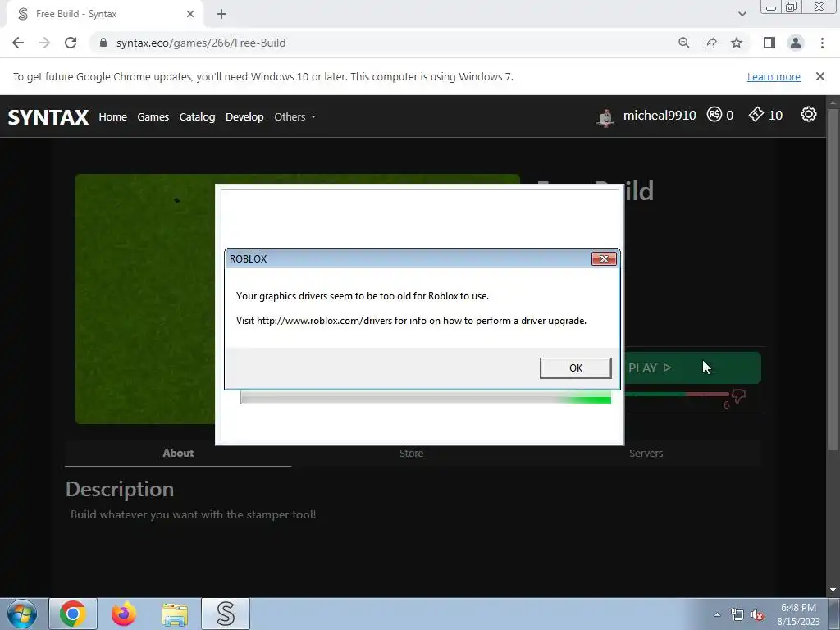Click the micheal9910 avatar image
The height and width of the screenshot is (630, 840).
(605, 116)
